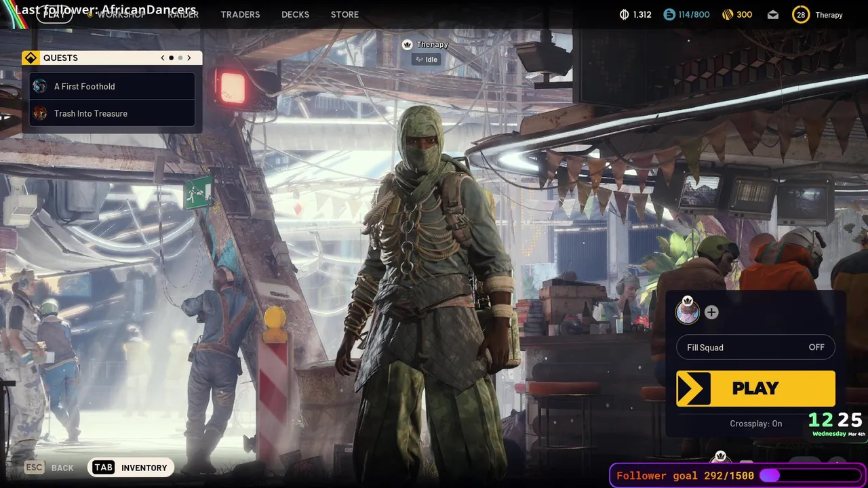Click the ESC key icon
The width and height of the screenshot is (868, 488).
[x=34, y=467]
